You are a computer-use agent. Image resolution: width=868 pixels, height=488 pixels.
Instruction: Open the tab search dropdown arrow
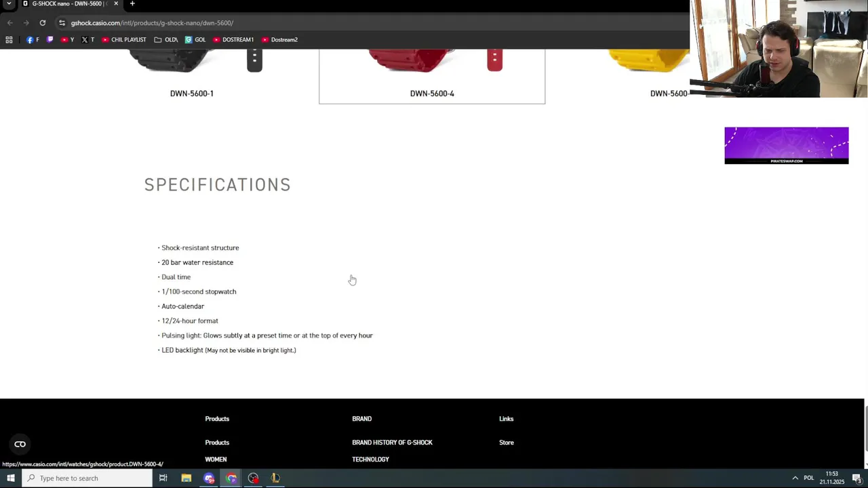9,4
